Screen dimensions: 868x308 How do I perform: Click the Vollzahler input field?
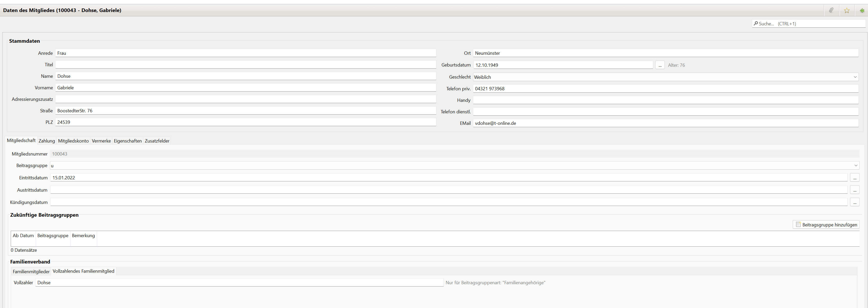coord(239,283)
